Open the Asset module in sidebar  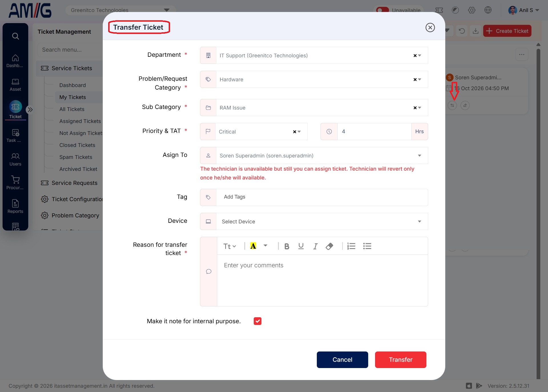[15, 85]
